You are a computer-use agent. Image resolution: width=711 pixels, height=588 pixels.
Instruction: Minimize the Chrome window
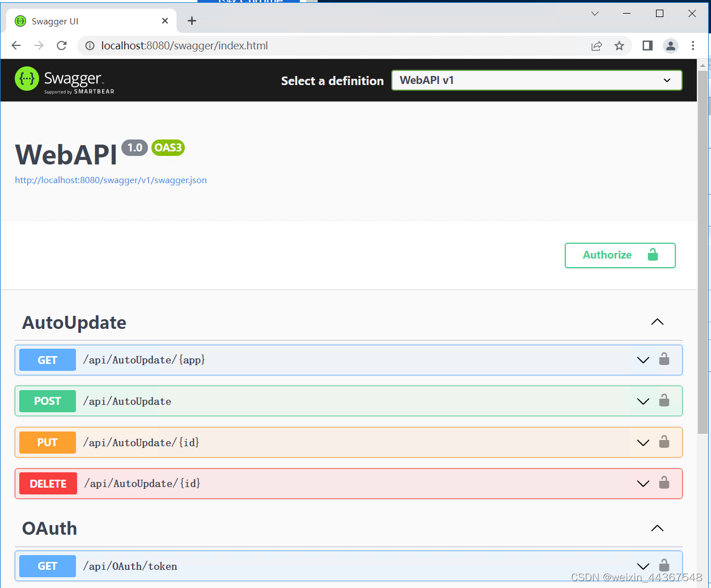click(x=627, y=14)
